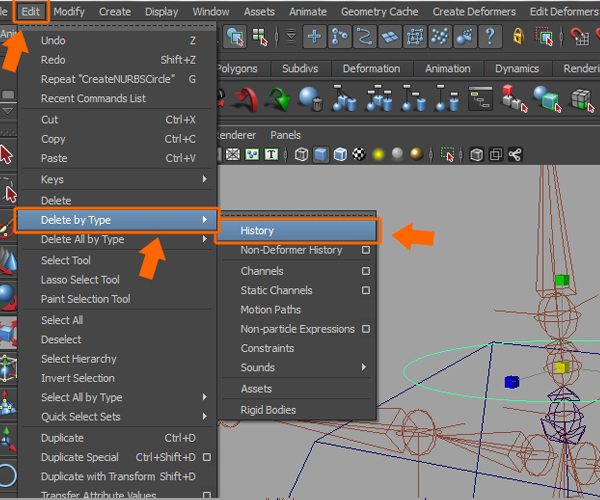Open the Modify menu
This screenshot has height=500, width=600.
[x=69, y=11]
